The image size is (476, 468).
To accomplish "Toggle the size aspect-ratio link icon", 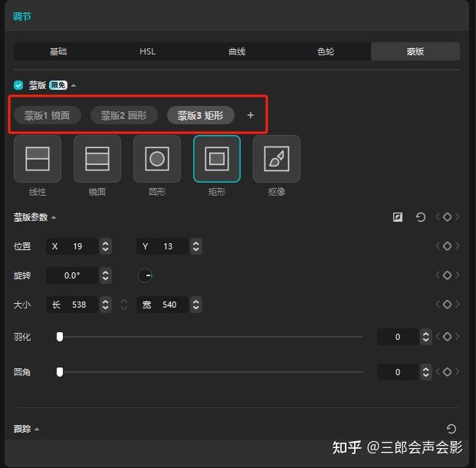I will 124,305.
